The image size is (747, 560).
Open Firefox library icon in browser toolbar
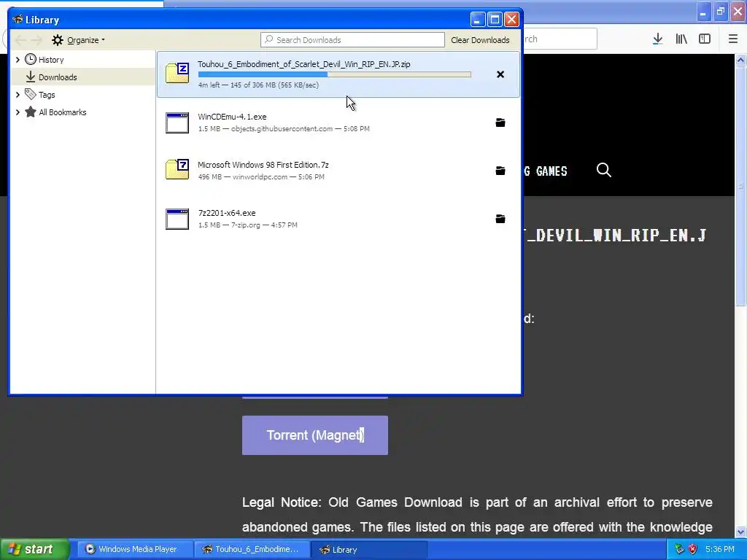(681, 39)
